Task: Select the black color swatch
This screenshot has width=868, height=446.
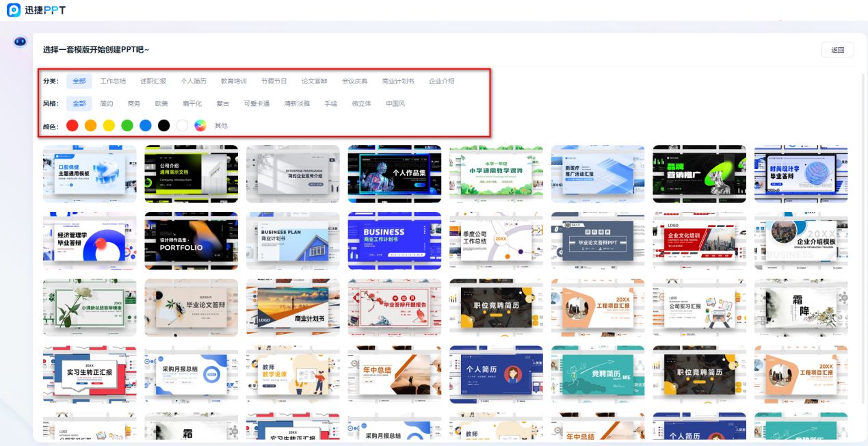Action: [x=164, y=125]
